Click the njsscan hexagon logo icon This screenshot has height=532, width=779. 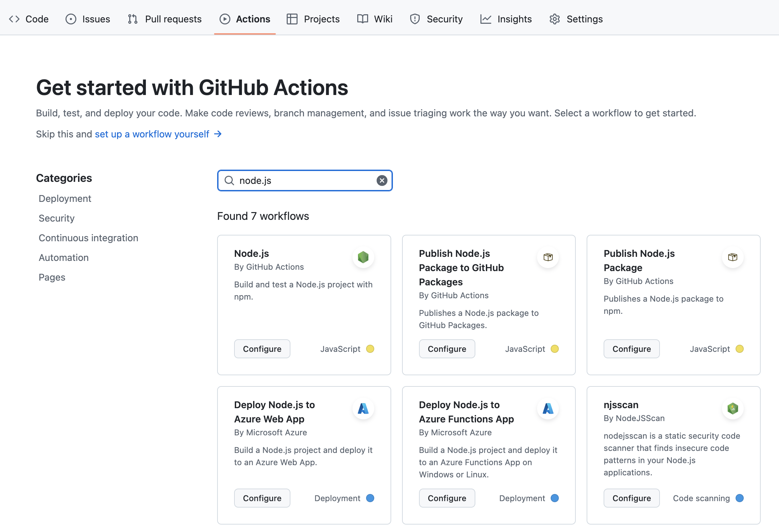(733, 408)
